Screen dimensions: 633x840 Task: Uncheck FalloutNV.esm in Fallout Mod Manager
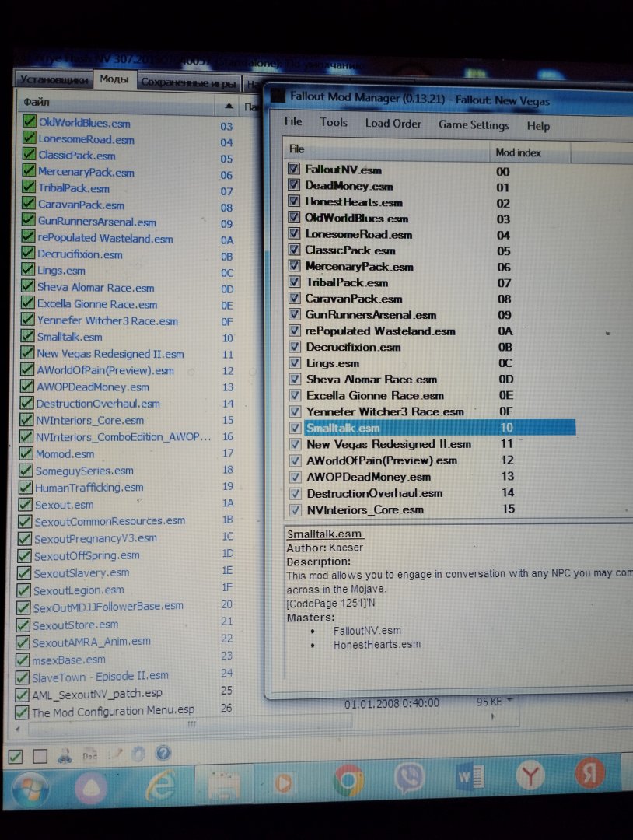pyautogui.click(x=294, y=169)
